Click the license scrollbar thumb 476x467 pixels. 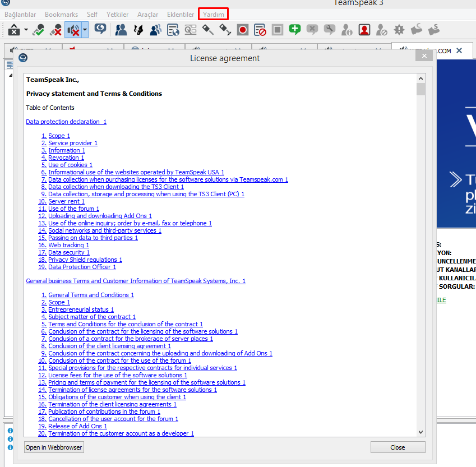[x=420, y=89]
